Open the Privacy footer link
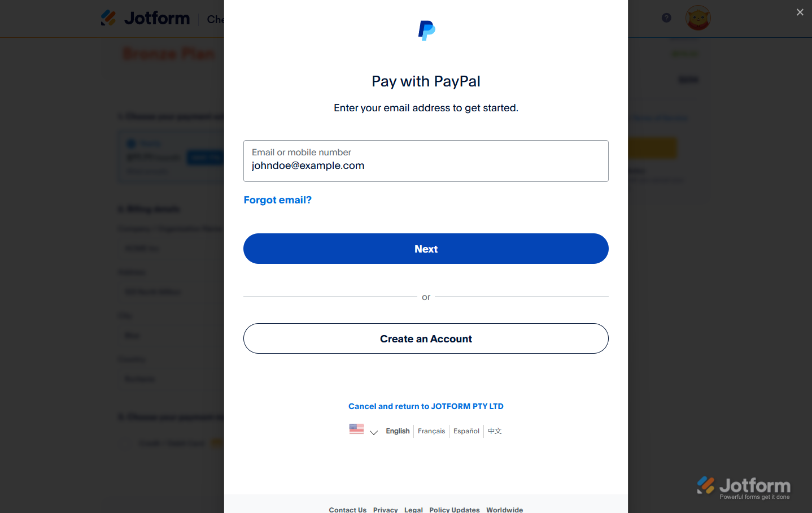The image size is (812, 513). (x=385, y=510)
